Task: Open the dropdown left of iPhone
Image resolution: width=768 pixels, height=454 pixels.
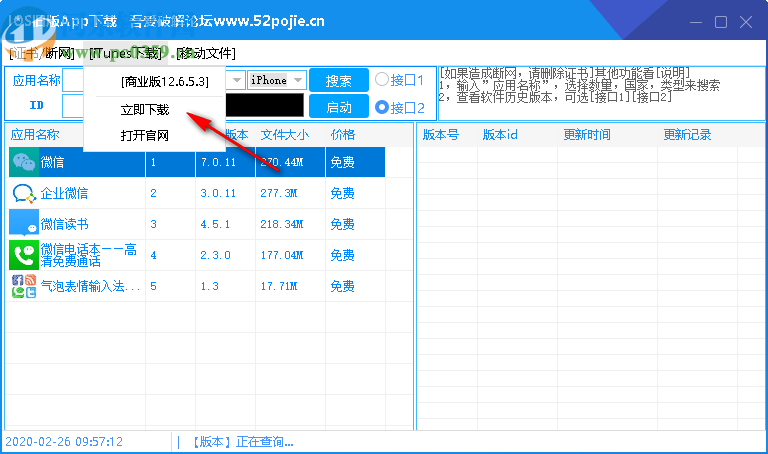Action: coord(236,80)
